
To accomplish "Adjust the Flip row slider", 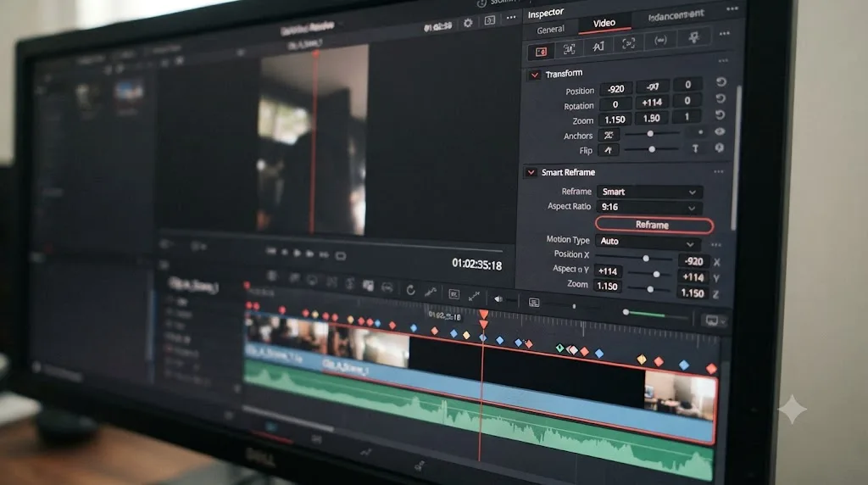I will (x=651, y=149).
